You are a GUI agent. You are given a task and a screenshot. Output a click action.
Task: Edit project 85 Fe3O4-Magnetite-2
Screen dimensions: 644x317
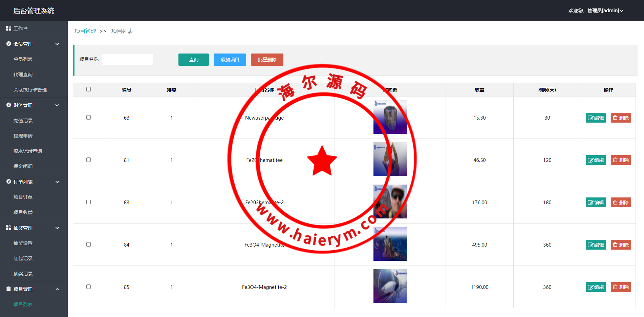(x=596, y=287)
